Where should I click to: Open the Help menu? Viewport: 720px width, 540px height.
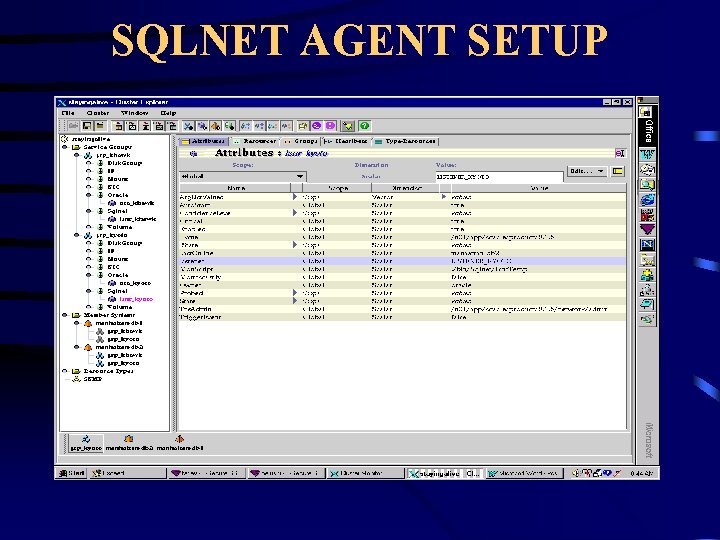pos(168,113)
